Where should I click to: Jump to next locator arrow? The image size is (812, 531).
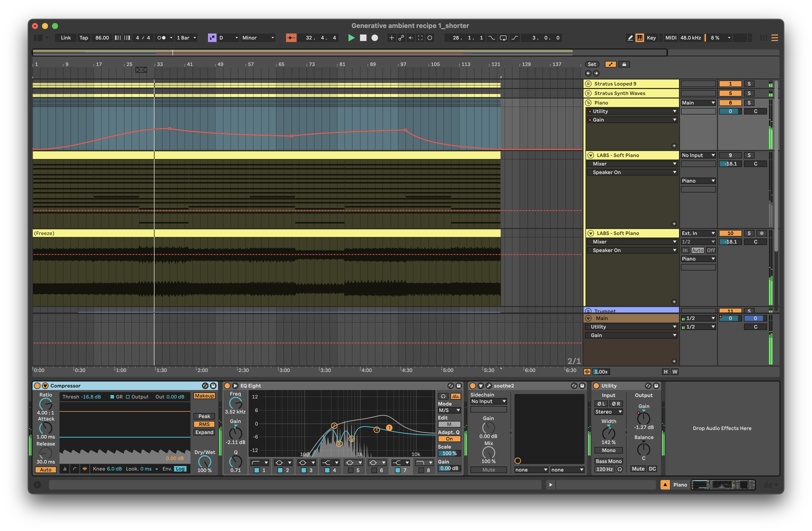[596, 73]
